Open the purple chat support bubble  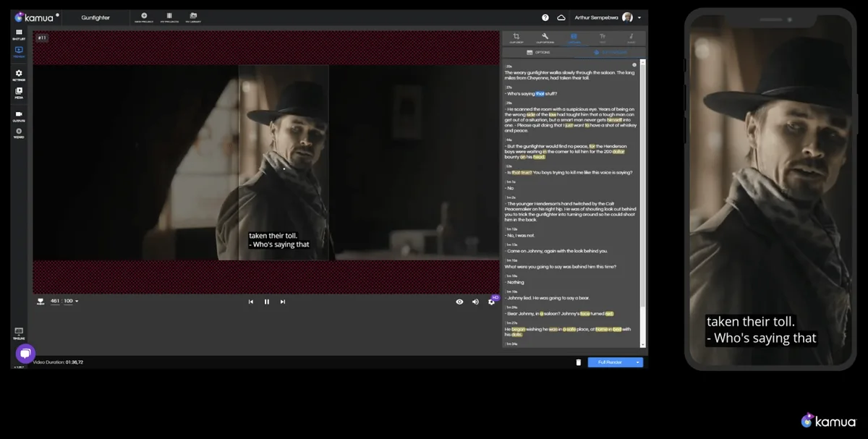pyautogui.click(x=25, y=354)
